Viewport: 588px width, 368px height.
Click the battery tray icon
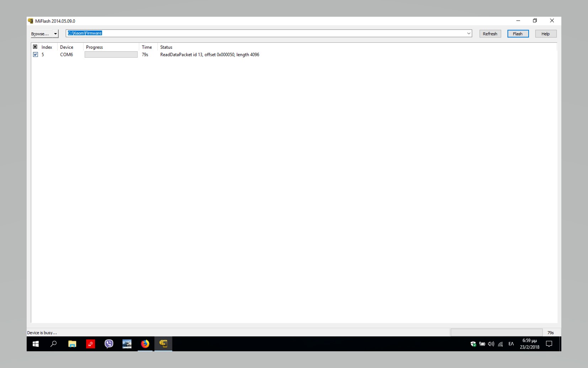coord(482,344)
